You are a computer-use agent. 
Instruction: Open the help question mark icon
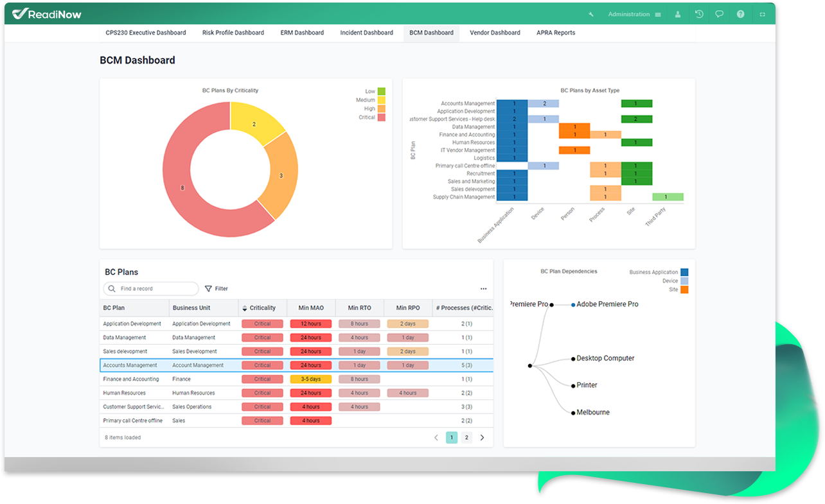740,14
